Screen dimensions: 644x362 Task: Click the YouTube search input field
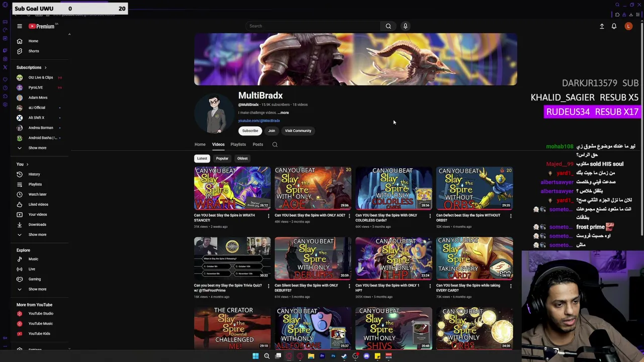click(x=312, y=26)
